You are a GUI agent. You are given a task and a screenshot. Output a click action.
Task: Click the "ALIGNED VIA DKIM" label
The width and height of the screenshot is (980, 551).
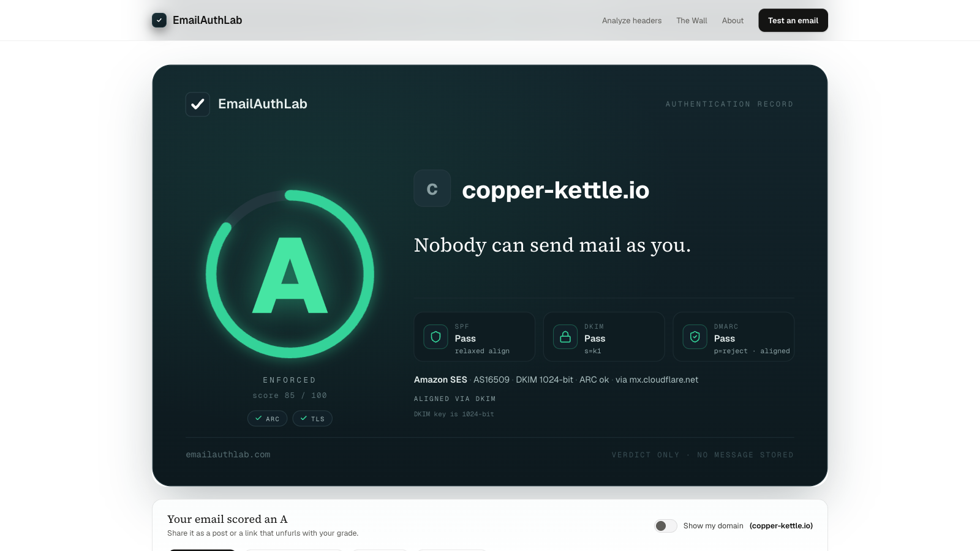point(455,399)
